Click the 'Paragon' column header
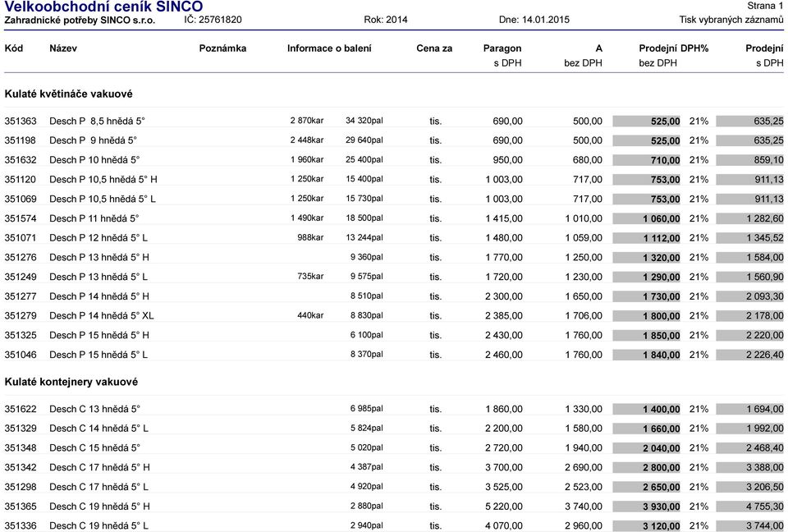Screen dimensions: 788x532 (x=502, y=48)
